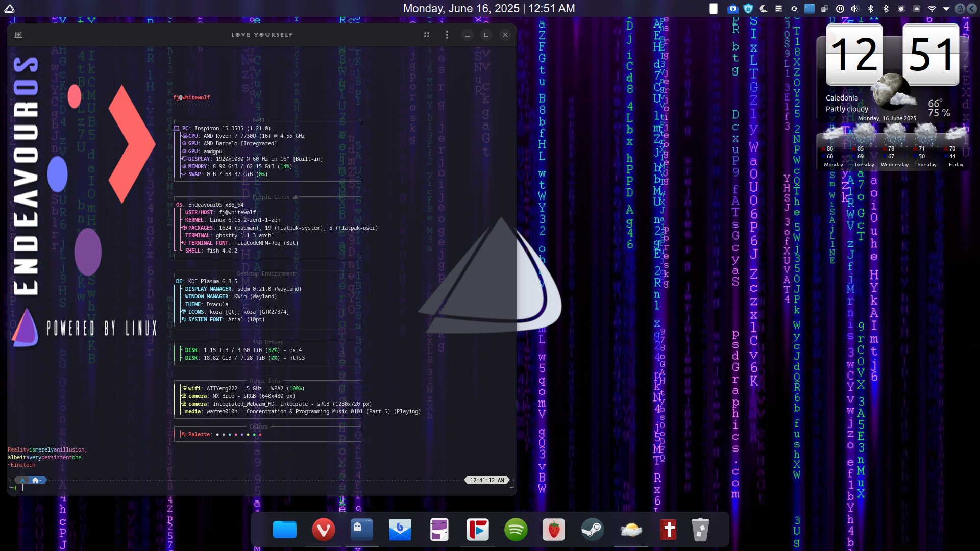Click the DISK 1.15 TiB ext4 line

(x=243, y=350)
